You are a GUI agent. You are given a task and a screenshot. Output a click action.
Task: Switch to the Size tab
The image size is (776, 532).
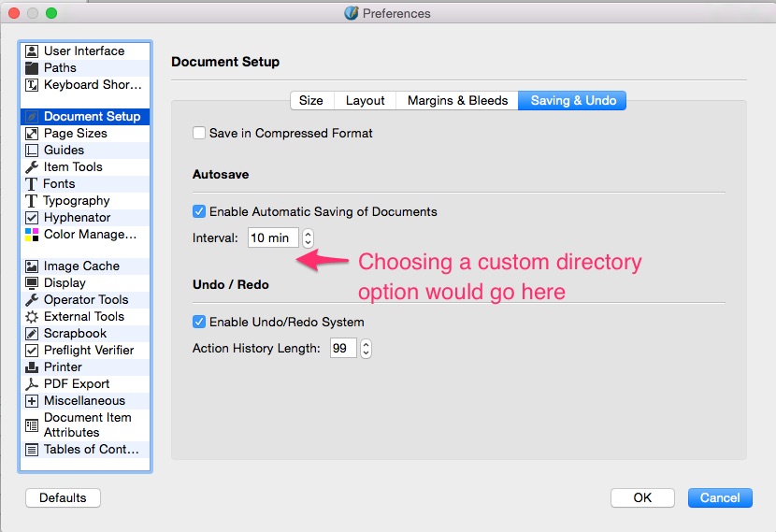311,101
